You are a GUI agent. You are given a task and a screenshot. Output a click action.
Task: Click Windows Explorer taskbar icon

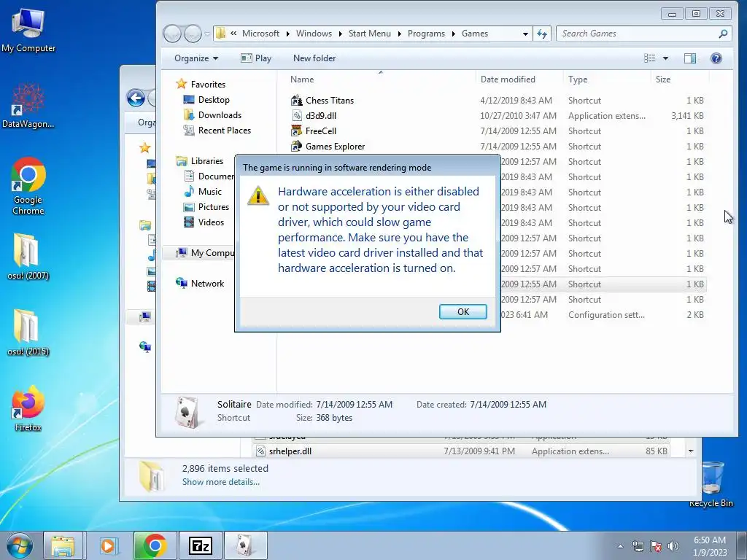pyautogui.click(x=63, y=545)
